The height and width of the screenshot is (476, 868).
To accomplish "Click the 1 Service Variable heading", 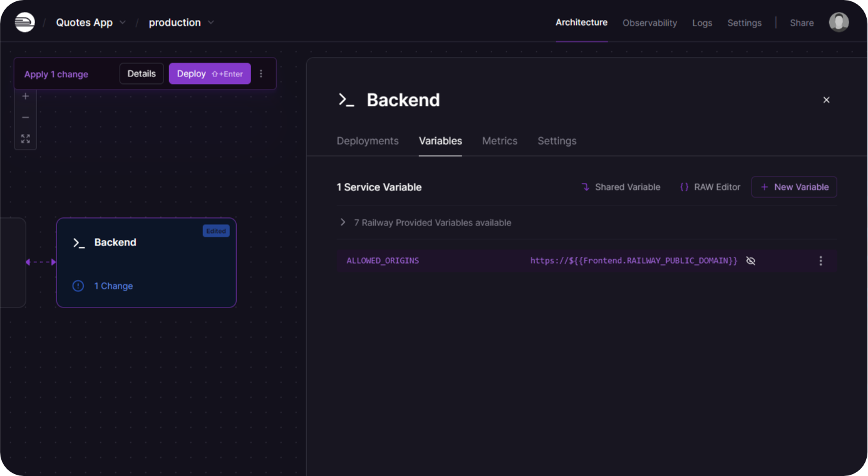I will (x=379, y=187).
